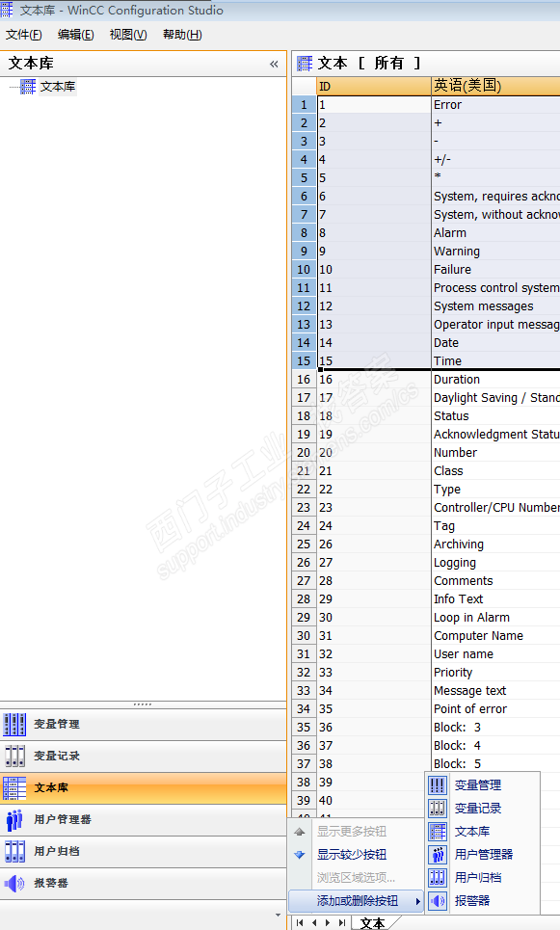Go to first sheet tab arrow

[300, 922]
